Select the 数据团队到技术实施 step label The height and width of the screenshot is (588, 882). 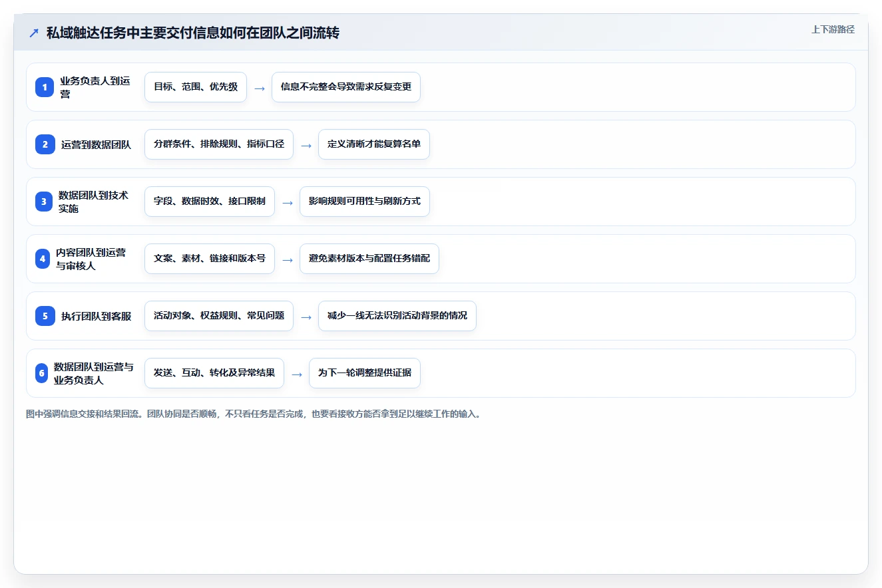click(x=93, y=202)
